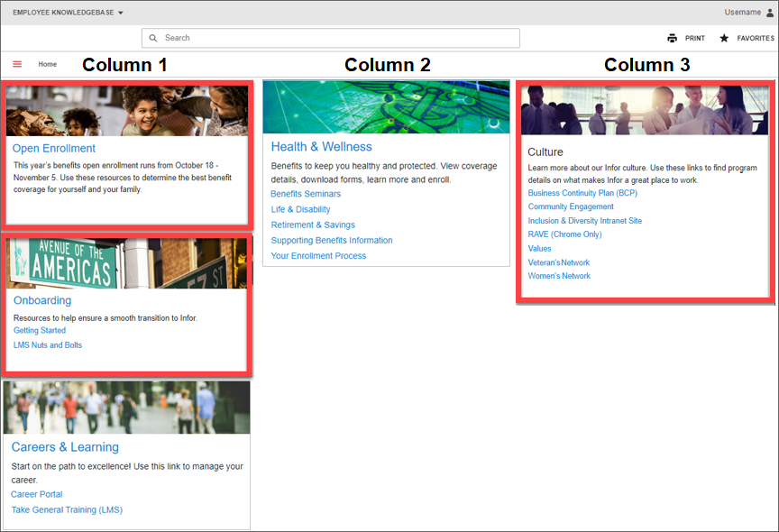Open the Veteran's Network link
The height and width of the screenshot is (532, 779).
(x=558, y=262)
